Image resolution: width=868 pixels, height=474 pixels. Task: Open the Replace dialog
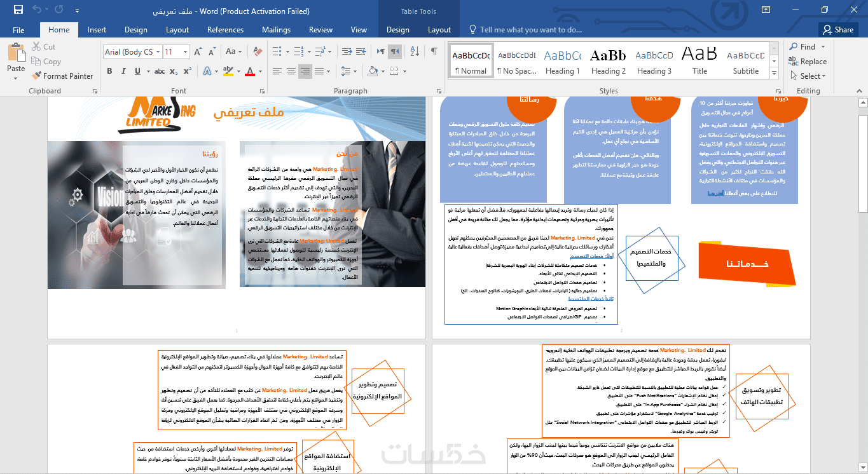tap(808, 62)
